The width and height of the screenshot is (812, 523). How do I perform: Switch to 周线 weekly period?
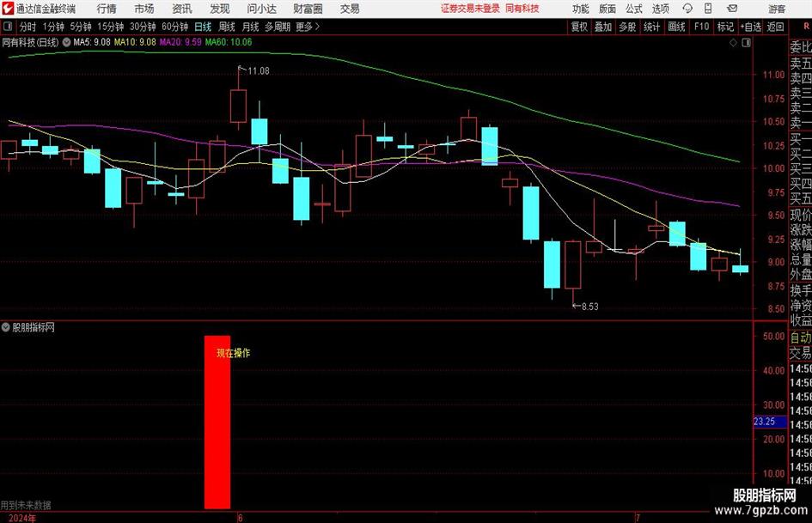(x=226, y=27)
